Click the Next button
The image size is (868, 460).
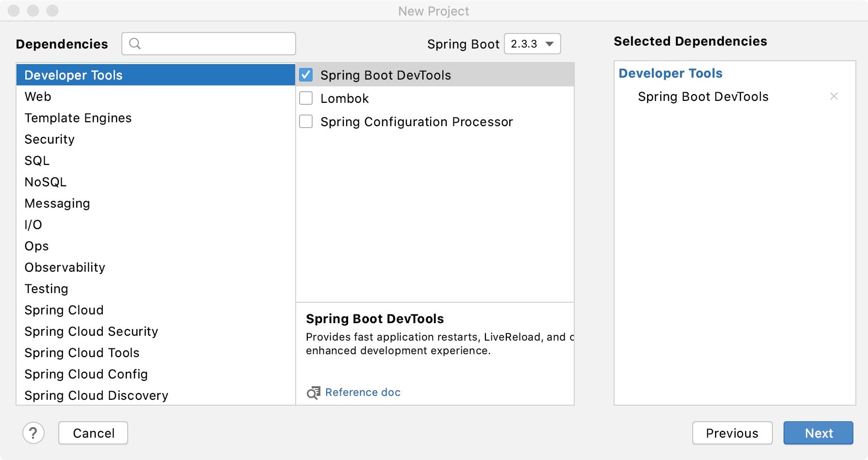(818, 433)
